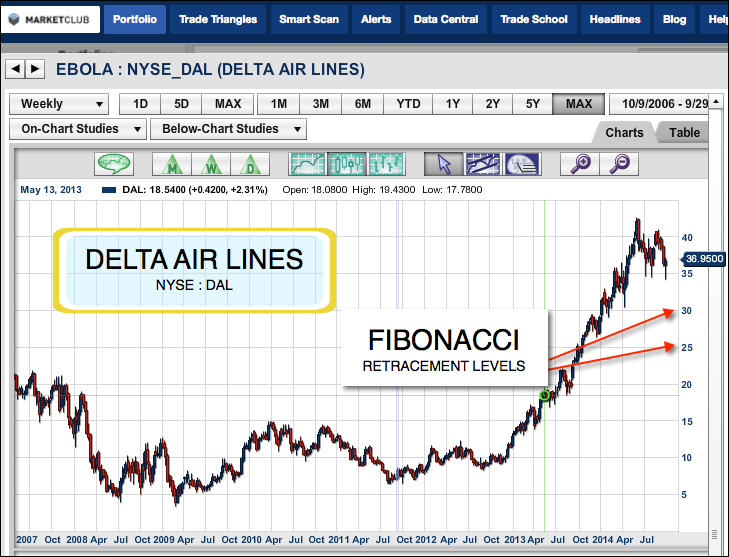Click the zoom in magnifier icon
The image size is (729, 557).
coord(580,164)
